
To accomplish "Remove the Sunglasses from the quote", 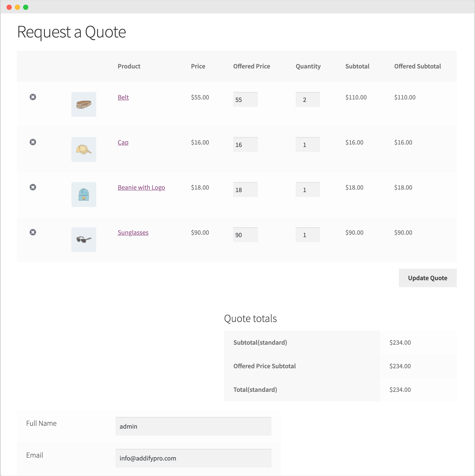I will point(33,232).
